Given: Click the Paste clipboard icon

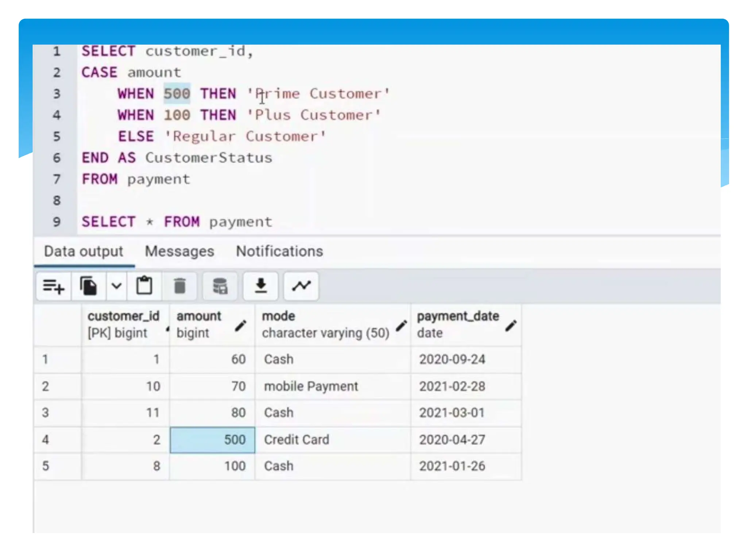Looking at the screenshot, I should coord(144,286).
